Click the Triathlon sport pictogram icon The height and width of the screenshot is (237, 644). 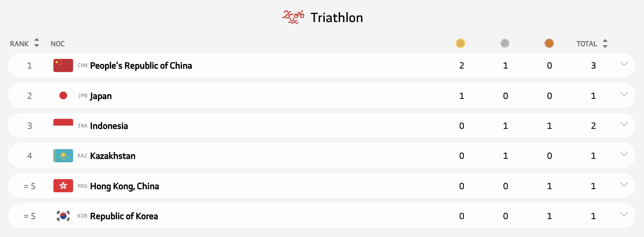(293, 17)
